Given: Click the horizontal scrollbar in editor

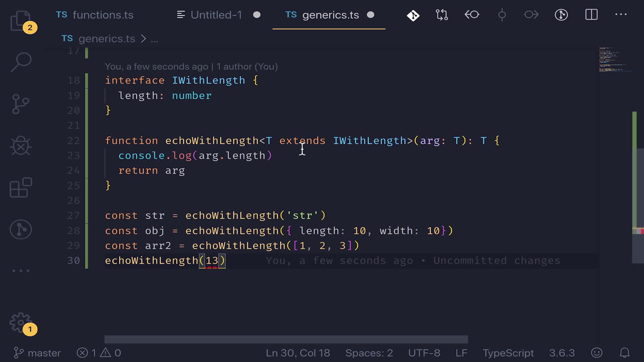Looking at the screenshot, I should tap(286, 340).
